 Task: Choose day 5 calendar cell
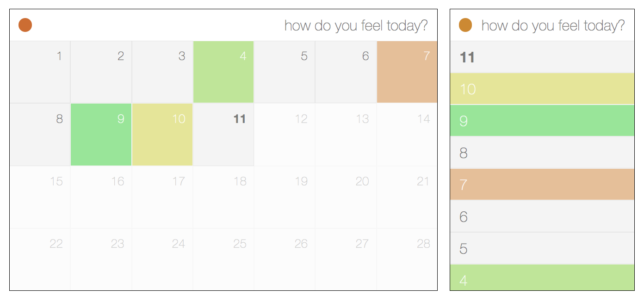[285, 72]
